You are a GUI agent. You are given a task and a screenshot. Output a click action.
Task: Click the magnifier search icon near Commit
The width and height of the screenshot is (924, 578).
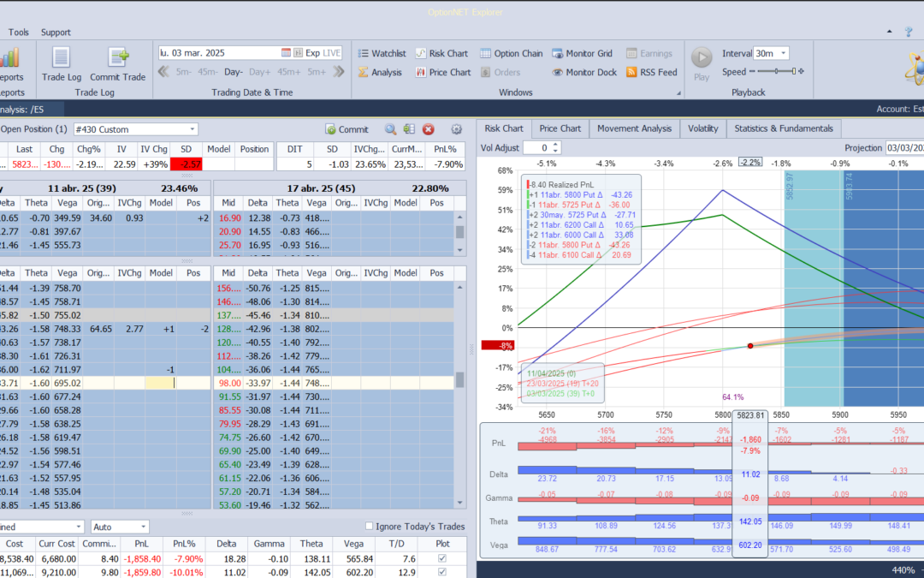coord(390,129)
